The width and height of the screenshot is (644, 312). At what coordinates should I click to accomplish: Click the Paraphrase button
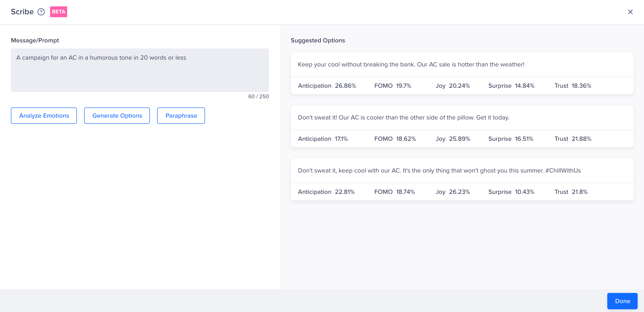[x=181, y=115]
